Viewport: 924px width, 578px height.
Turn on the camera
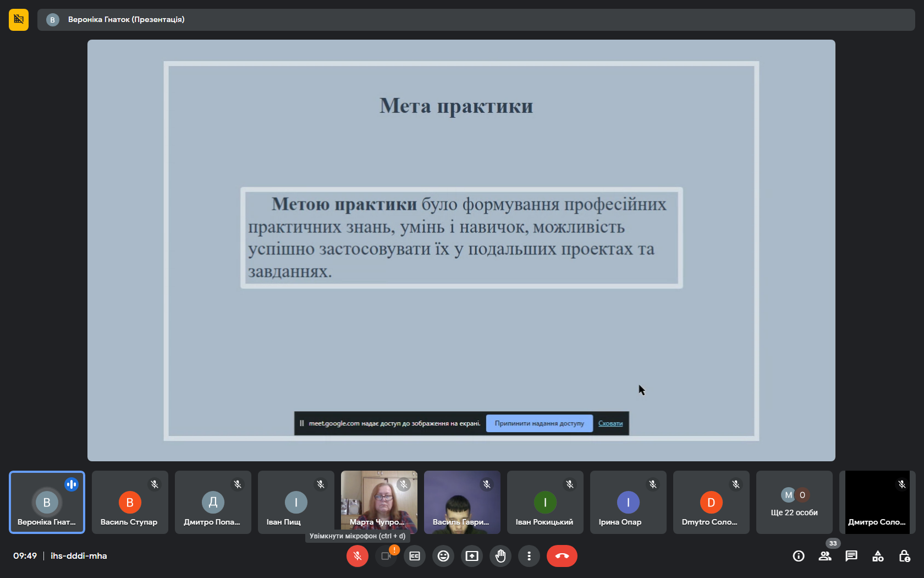pos(386,556)
